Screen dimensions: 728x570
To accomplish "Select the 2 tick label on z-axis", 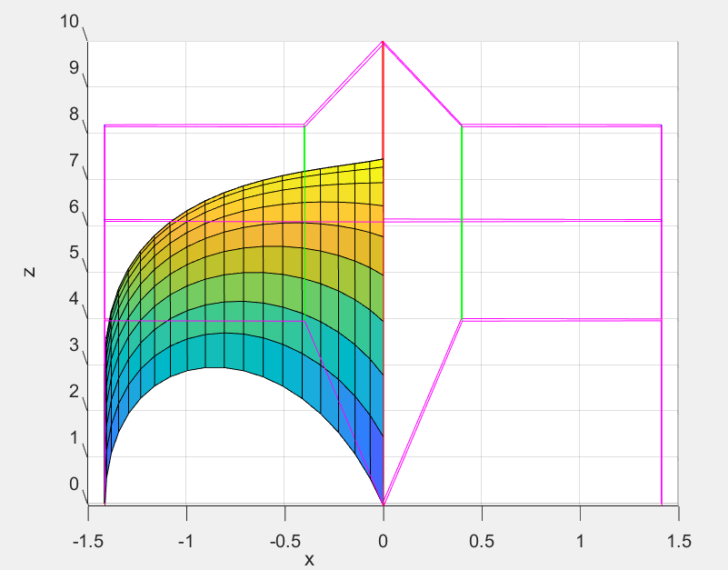I will 75,391.
